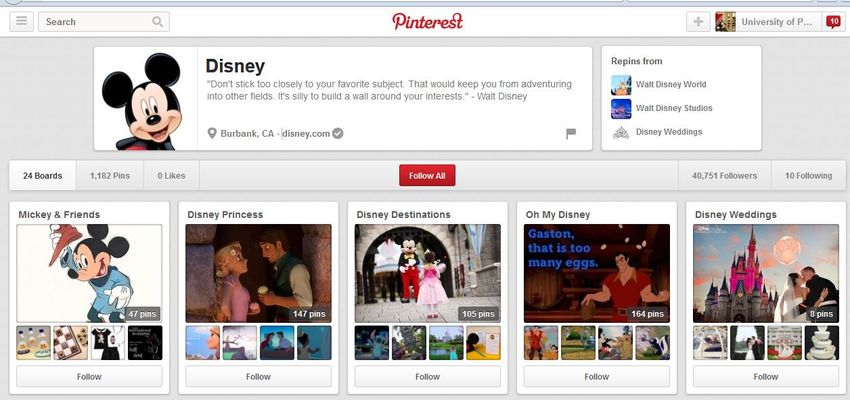Open the Disney Weddings castle cover image
The height and width of the screenshot is (400, 850).
[x=766, y=274]
